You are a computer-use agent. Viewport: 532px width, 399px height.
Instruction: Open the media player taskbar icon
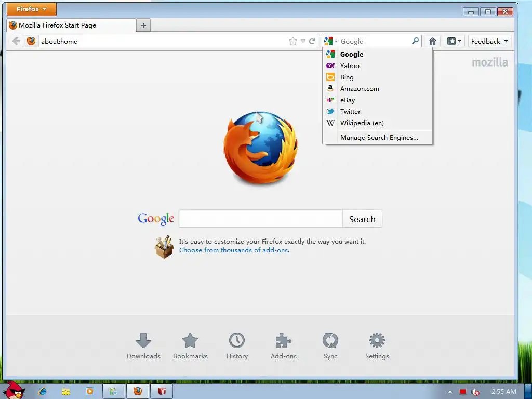(89, 391)
